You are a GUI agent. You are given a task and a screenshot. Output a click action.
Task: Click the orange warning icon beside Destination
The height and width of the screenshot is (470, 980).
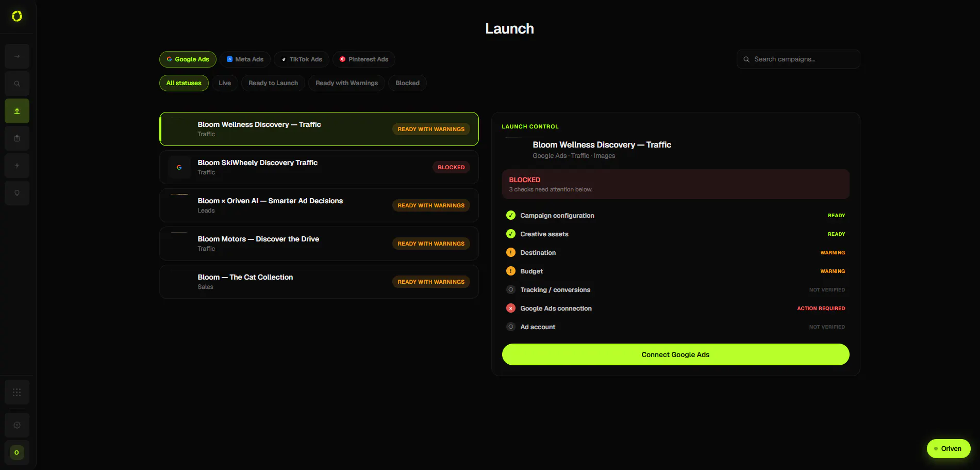click(x=511, y=253)
